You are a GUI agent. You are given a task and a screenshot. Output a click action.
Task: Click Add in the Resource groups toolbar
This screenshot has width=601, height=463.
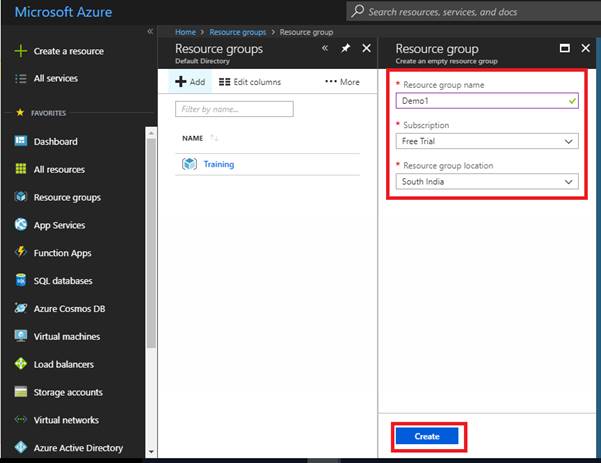click(190, 82)
